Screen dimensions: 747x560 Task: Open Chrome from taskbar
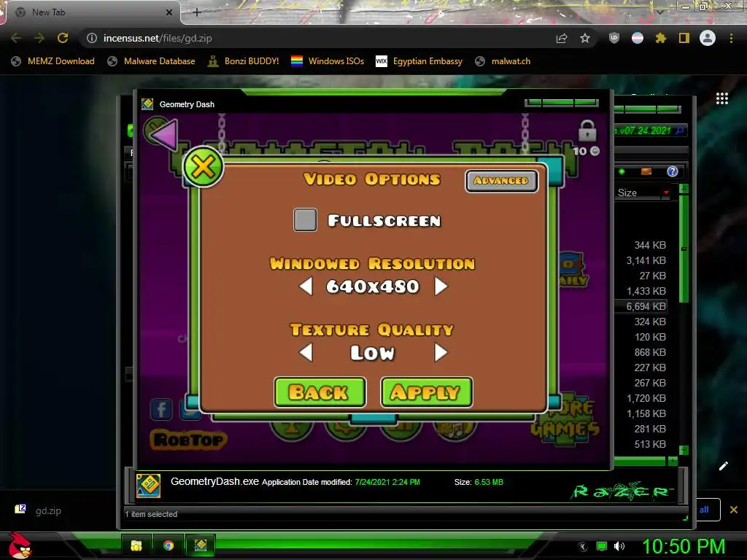[169, 545]
